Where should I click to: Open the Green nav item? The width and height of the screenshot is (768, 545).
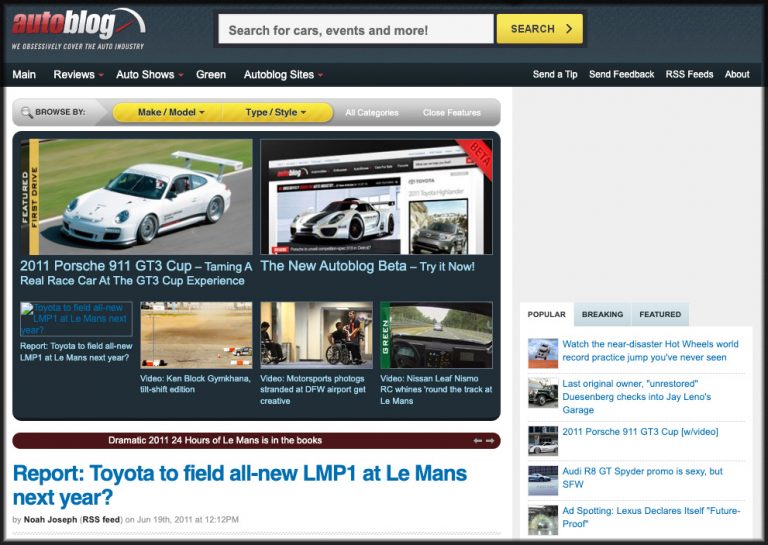coord(211,74)
